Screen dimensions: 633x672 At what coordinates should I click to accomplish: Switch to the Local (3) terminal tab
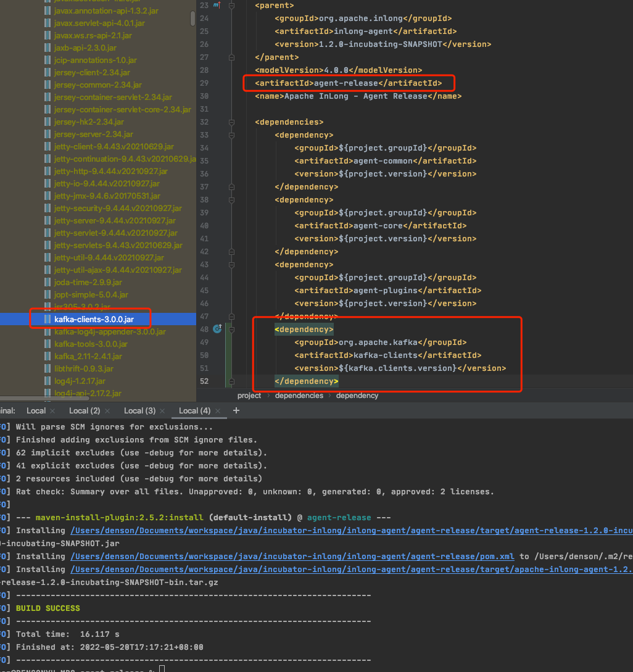click(x=139, y=410)
